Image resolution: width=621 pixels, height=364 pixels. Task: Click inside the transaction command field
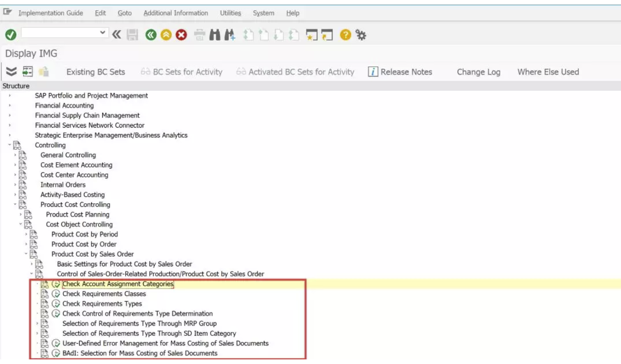pos(60,33)
